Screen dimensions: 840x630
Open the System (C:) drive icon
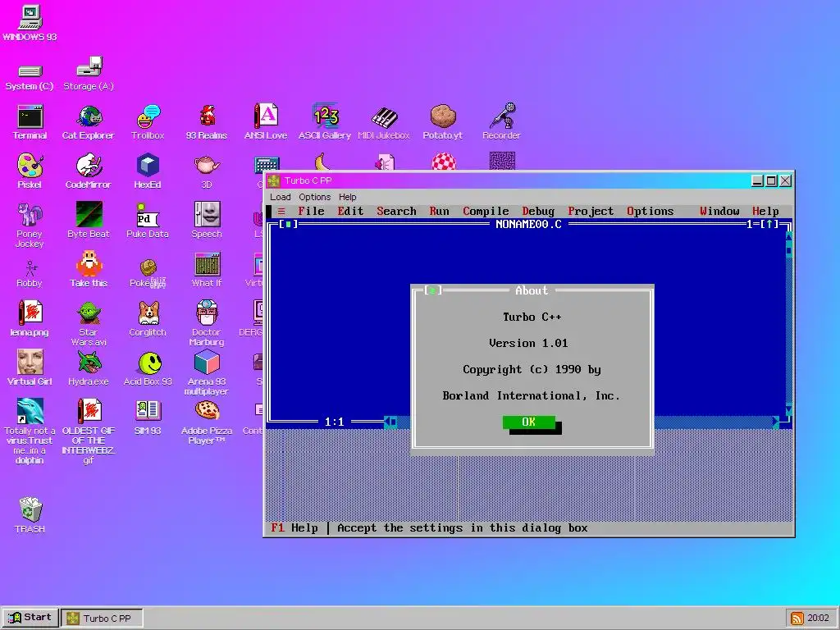coord(30,76)
